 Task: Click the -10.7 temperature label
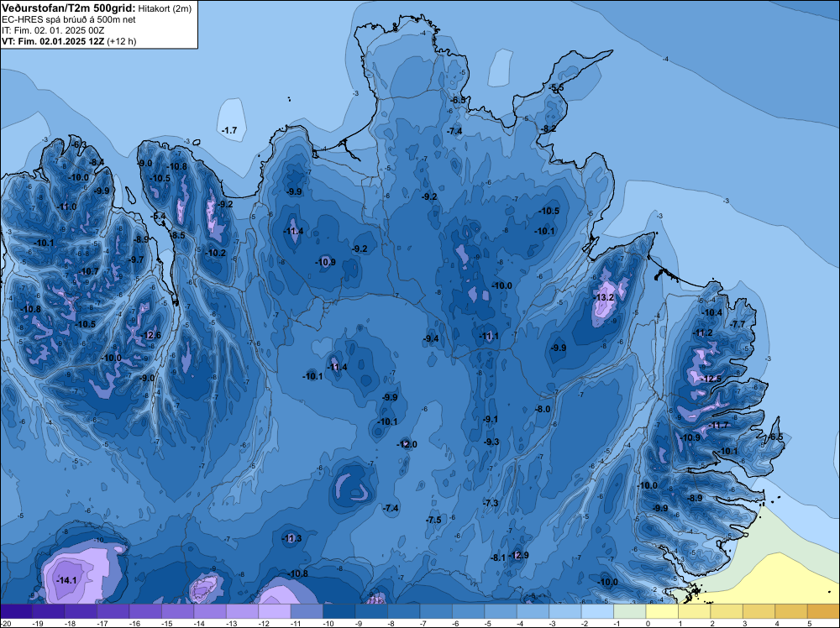click(x=89, y=272)
